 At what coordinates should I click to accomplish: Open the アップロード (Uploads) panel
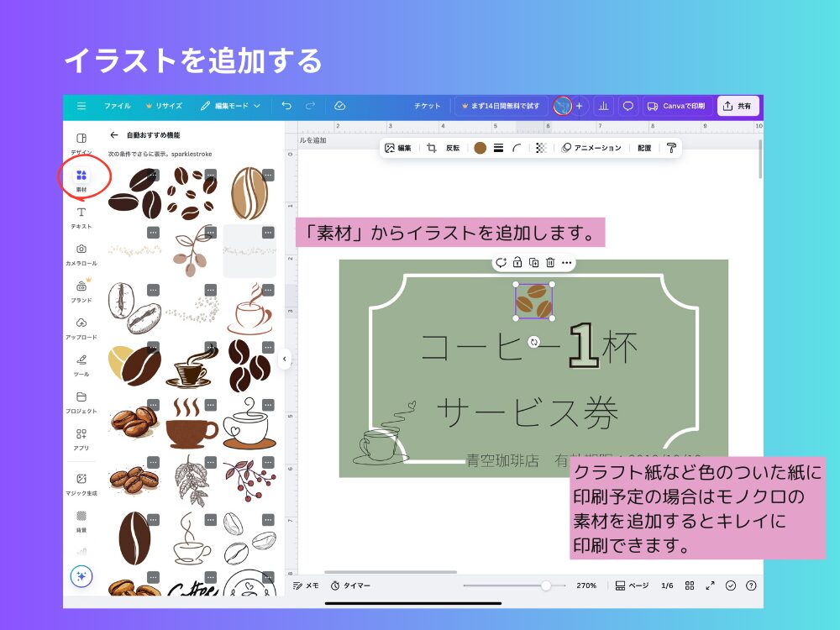point(81,325)
